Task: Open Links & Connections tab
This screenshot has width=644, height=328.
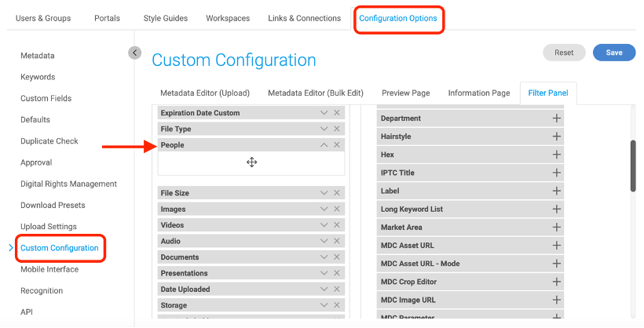Action: [x=305, y=18]
